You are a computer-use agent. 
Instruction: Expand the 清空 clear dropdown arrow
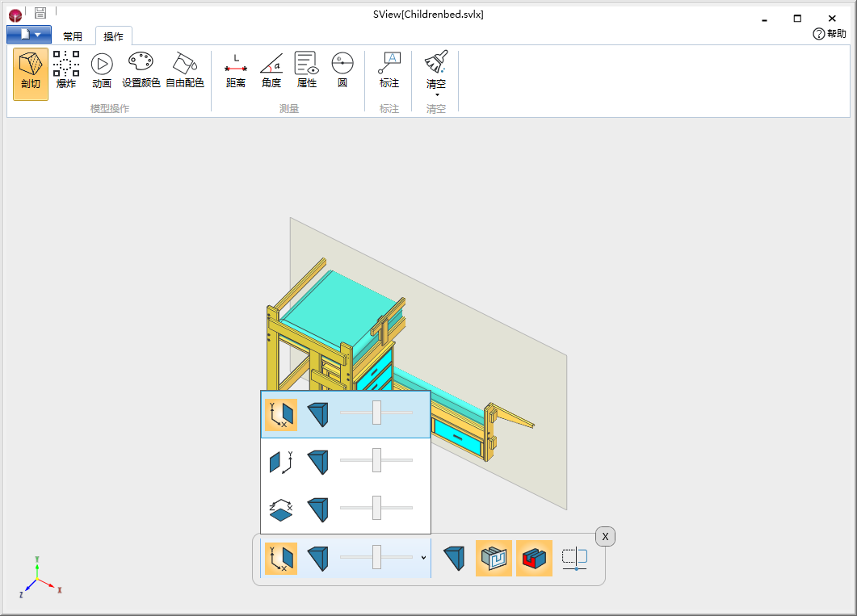pos(436,94)
